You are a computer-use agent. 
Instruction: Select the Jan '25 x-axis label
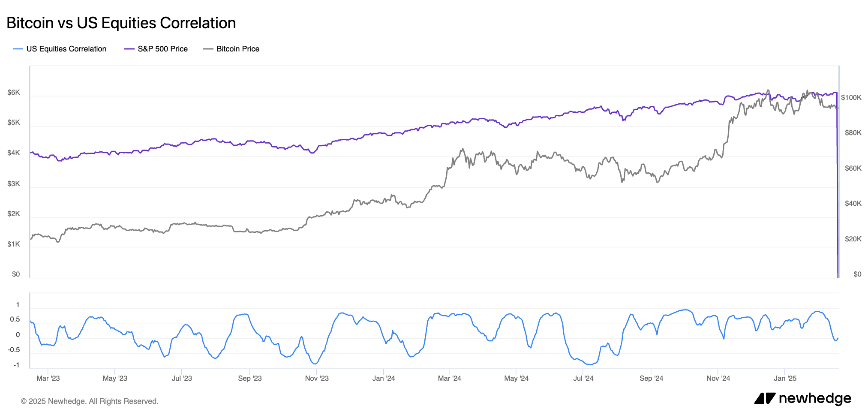785,378
